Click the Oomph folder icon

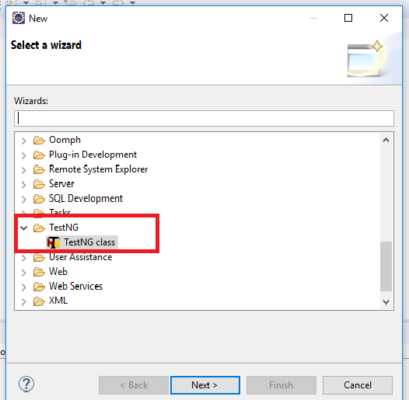[x=39, y=140]
